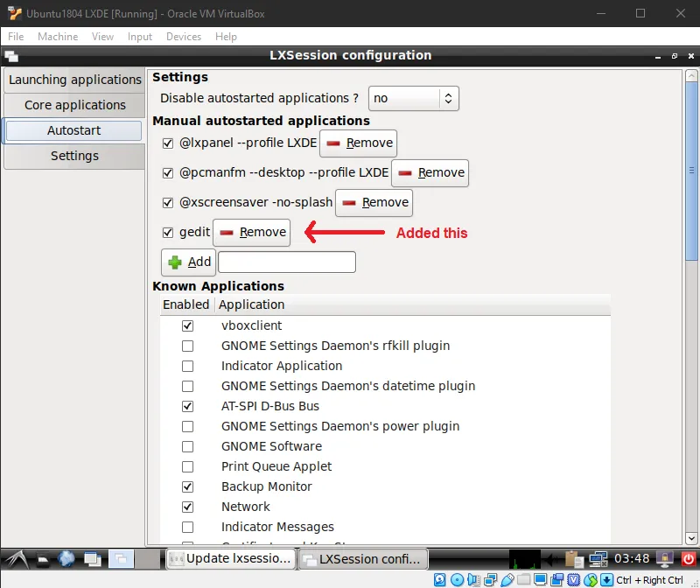Uncheck the @lxpanel --profile LXDE checkbox
Viewport: 700px width, 588px height.
[x=168, y=143]
